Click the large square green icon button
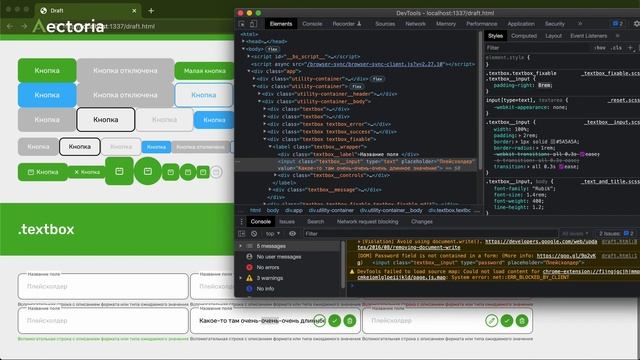 (119, 171)
